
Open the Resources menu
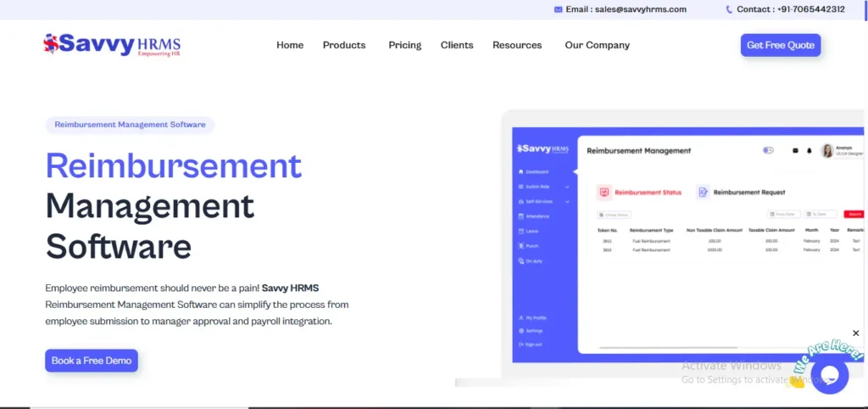point(517,45)
